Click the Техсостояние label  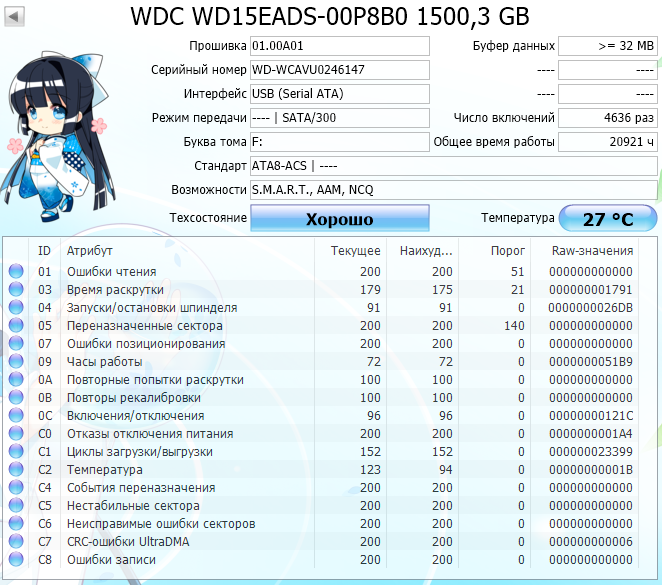click(208, 218)
